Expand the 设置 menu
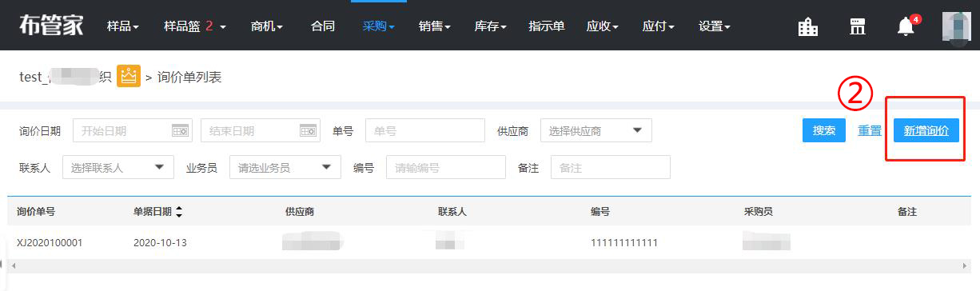 [x=715, y=26]
